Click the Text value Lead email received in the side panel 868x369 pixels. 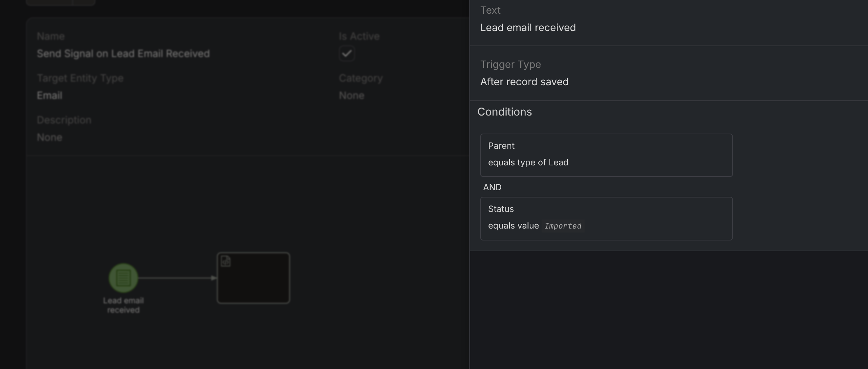click(528, 27)
